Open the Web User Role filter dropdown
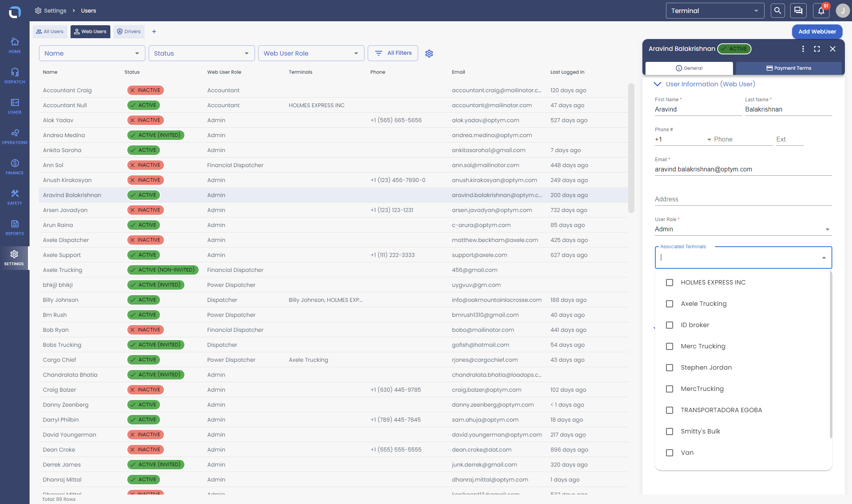This screenshot has height=504, width=852. [311, 53]
